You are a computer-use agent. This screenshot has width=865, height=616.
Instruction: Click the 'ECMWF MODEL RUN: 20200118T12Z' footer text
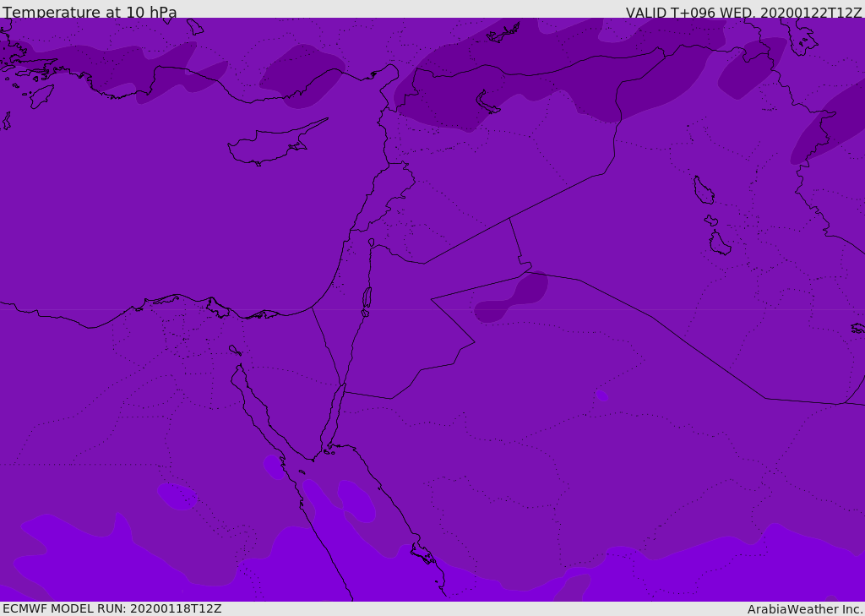[x=112, y=608]
